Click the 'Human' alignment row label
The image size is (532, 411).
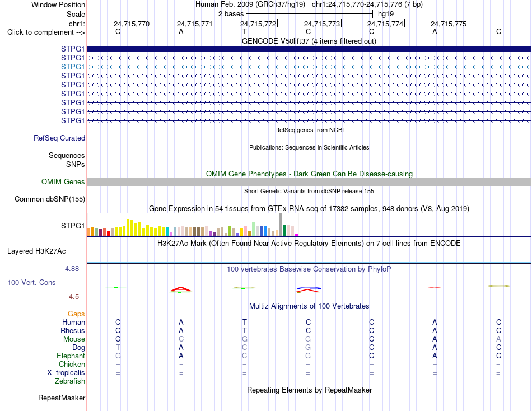click(73, 322)
